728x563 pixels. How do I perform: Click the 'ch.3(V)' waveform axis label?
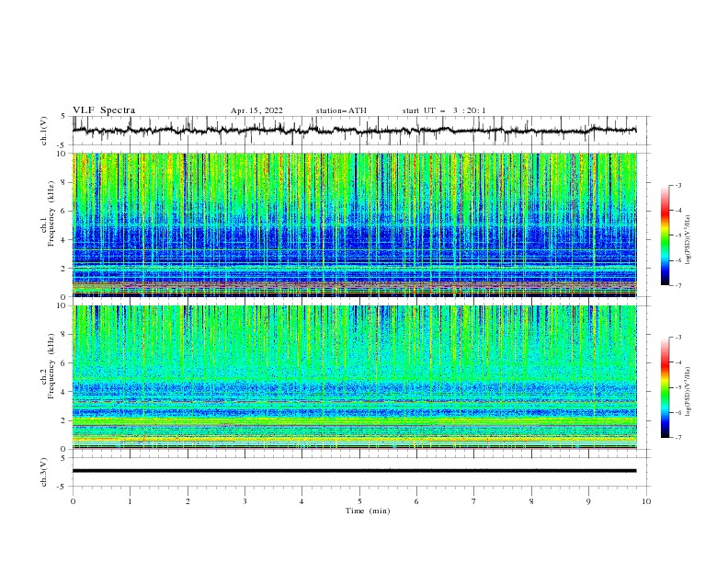pyautogui.click(x=44, y=472)
